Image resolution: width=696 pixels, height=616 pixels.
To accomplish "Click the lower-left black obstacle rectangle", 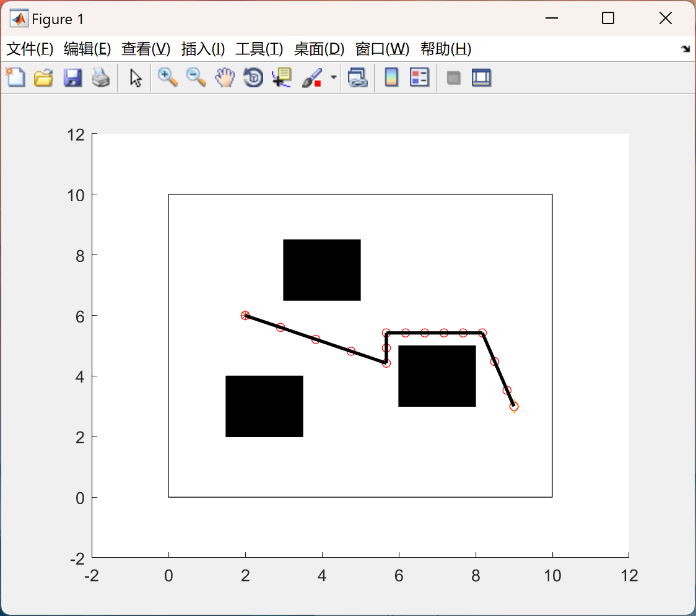I will (x=264, y=406).
